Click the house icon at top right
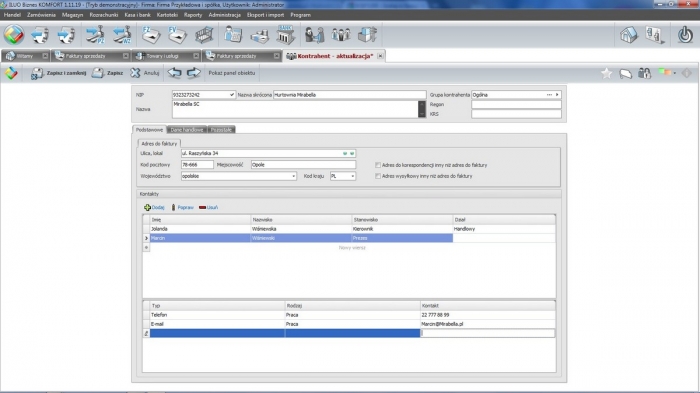Screen dimensions: 700x393 coord(629,35)
